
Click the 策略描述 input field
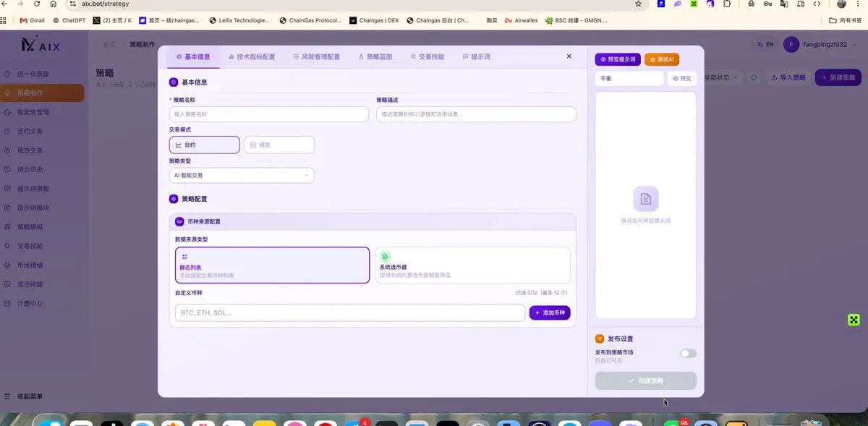(x=476, y=114)
